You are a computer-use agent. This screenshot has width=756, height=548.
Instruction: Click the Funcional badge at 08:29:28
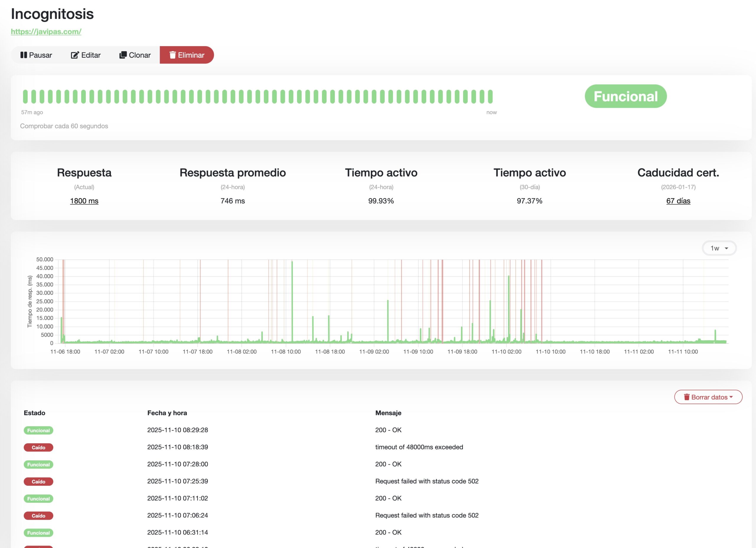coord(38,430)
